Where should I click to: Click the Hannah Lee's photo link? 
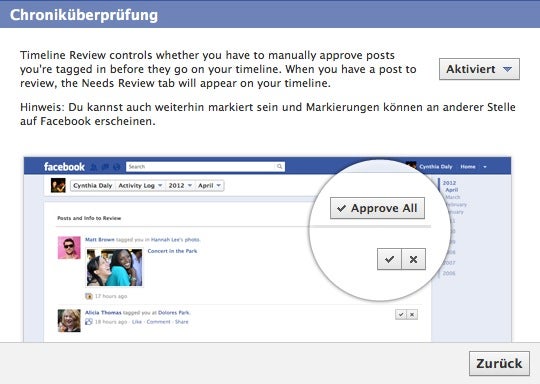[175, 239]
